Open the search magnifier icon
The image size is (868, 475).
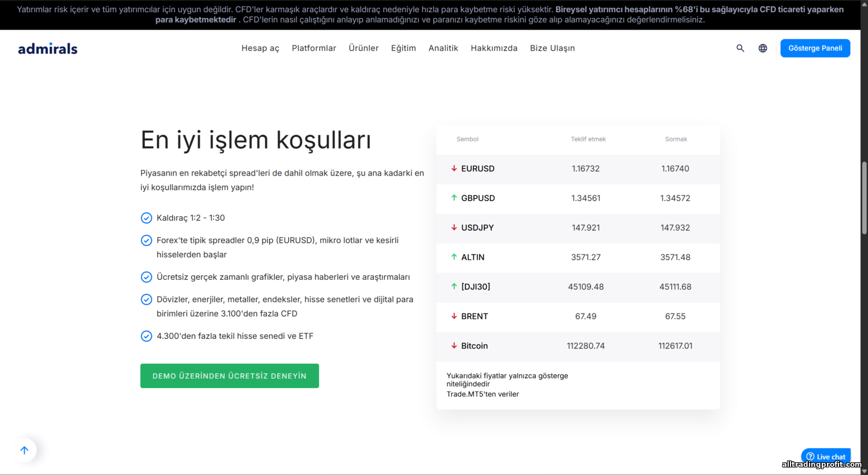pos(740,48)
